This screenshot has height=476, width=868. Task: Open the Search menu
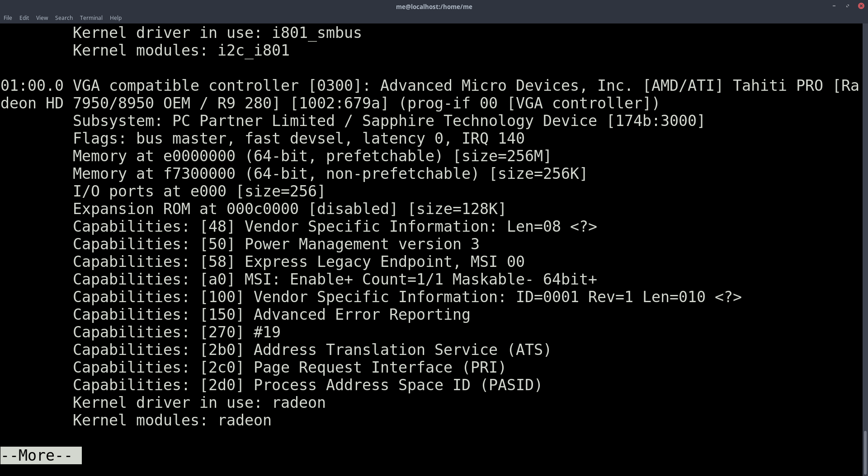click(x=63, y=18)
